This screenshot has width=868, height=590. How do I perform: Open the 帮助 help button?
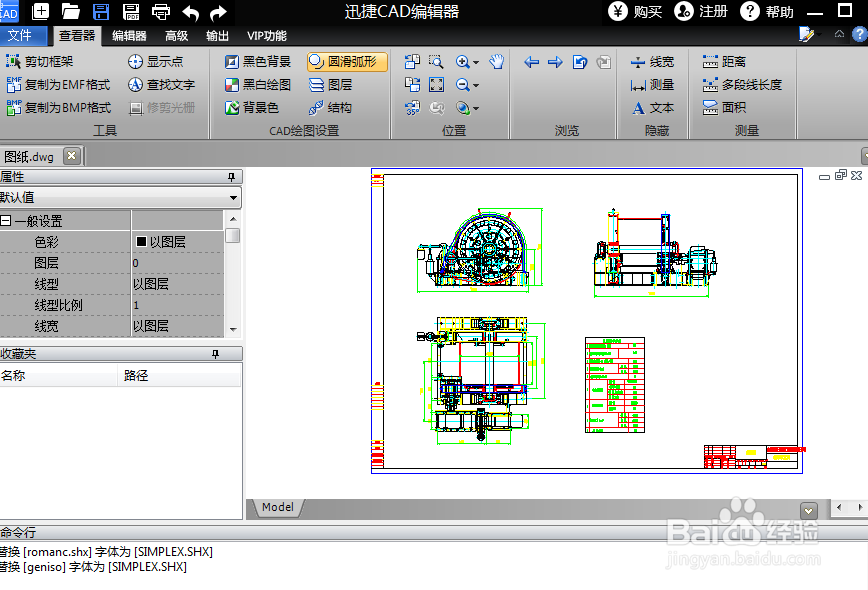pyautogui.click(x=767, y=11)
